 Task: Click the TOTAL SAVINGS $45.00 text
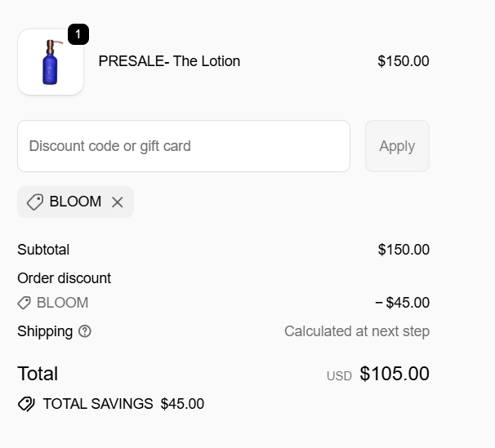[x=123, y=404]
